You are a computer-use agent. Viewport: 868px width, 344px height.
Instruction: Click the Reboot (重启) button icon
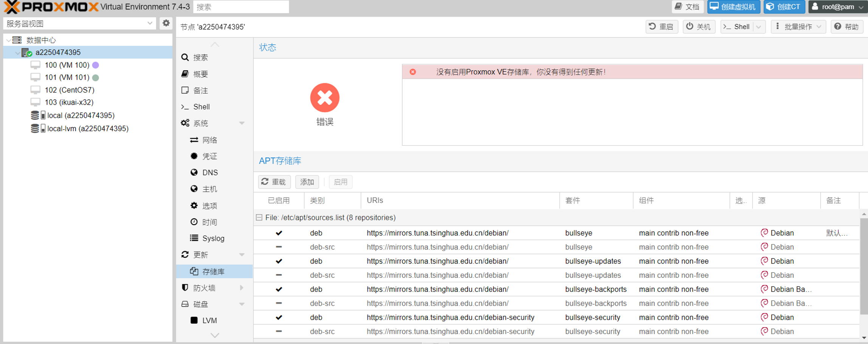click(653, 26)
